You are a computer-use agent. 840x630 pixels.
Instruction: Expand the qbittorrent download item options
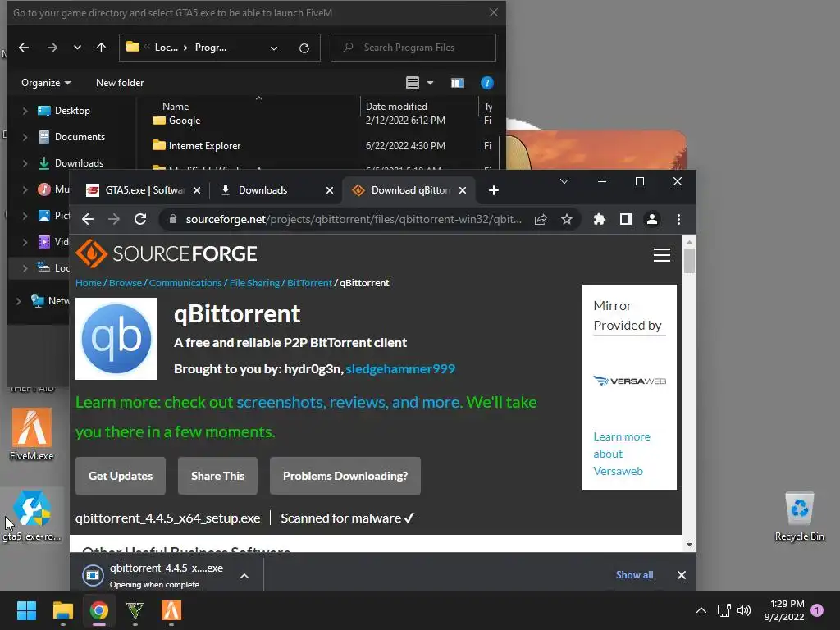pos(244,576)
